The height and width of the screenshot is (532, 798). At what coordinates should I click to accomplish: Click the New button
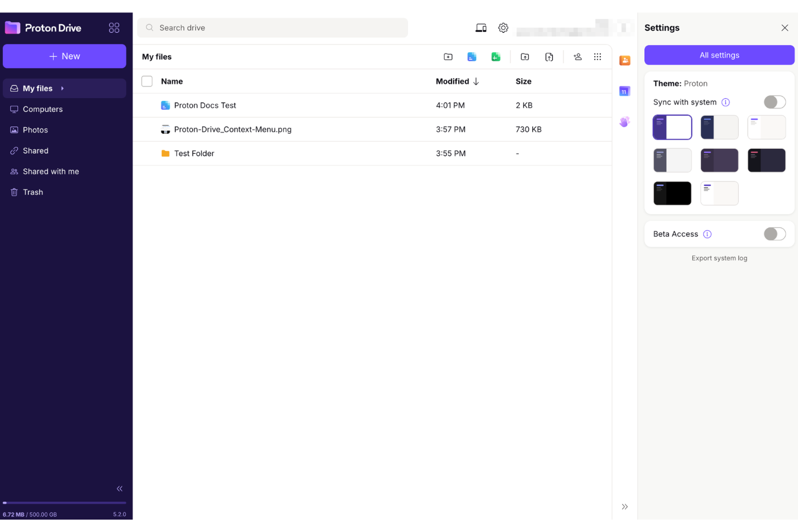[64, 56]
